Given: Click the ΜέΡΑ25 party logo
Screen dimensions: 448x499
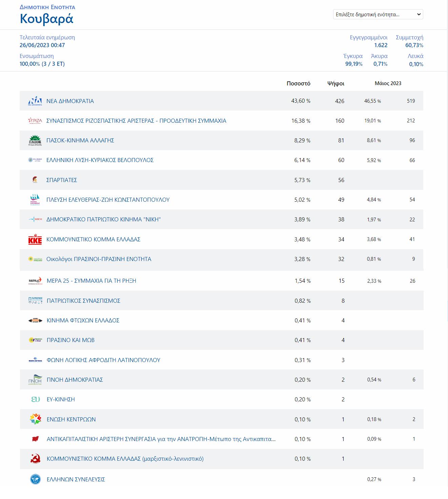Looking at the screenshot, I should 35,281.
